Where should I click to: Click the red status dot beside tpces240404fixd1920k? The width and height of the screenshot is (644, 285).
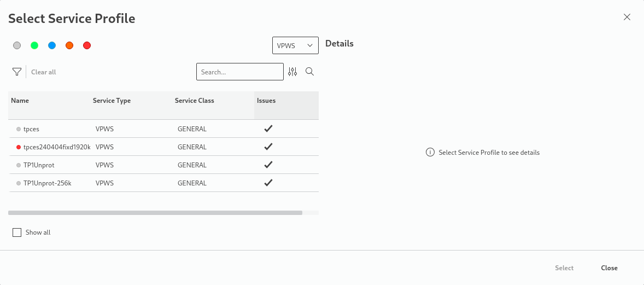[19, 147]
